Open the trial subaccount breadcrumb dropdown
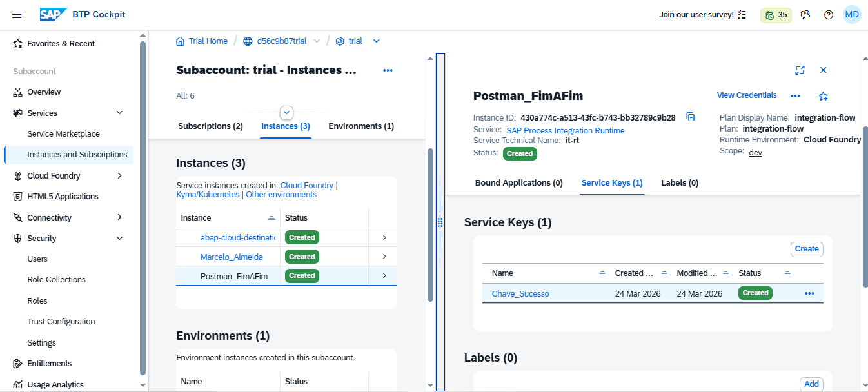This screenshot has height=392, width=868. pos(377,41)
